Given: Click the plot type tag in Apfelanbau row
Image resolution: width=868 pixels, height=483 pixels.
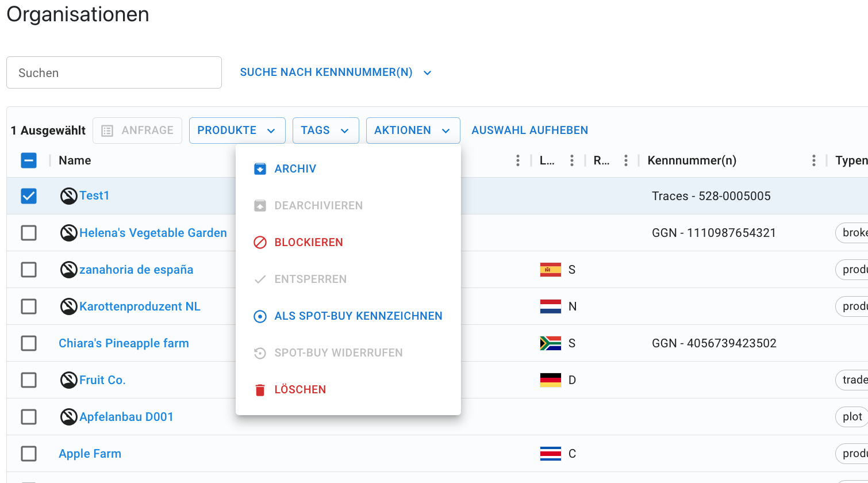Looking at the screenshot, I should [852, 417].
